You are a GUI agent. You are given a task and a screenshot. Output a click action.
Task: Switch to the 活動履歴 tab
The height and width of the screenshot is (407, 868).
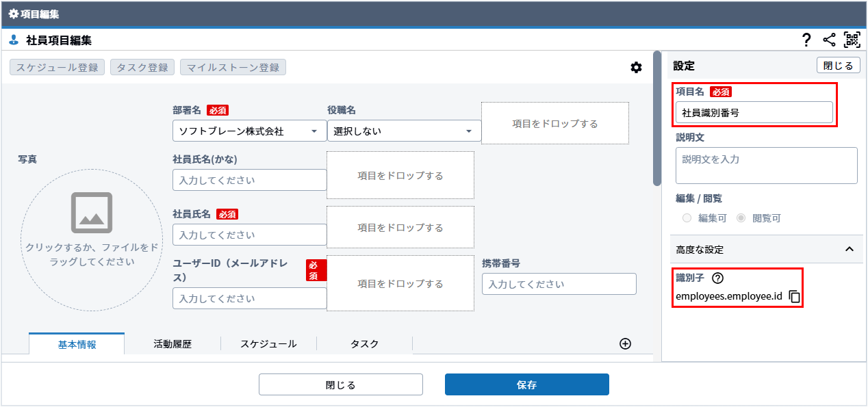tap(173, 344)
